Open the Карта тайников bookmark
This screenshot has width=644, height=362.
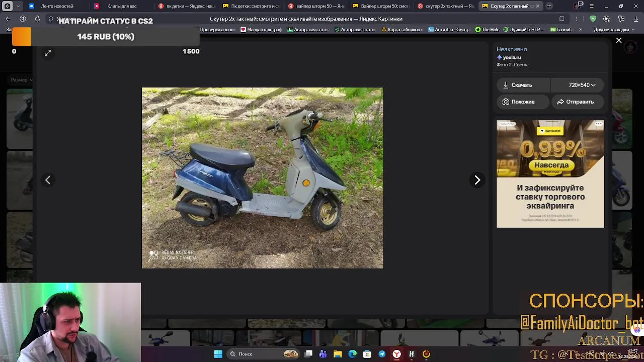[x=401, y=30]
